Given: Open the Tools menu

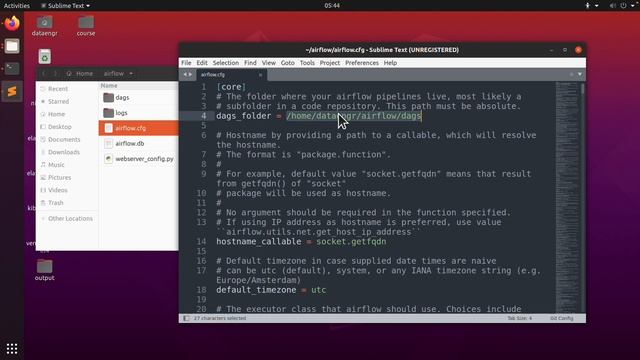Looking at the screenshot, I should coord(307,63).
